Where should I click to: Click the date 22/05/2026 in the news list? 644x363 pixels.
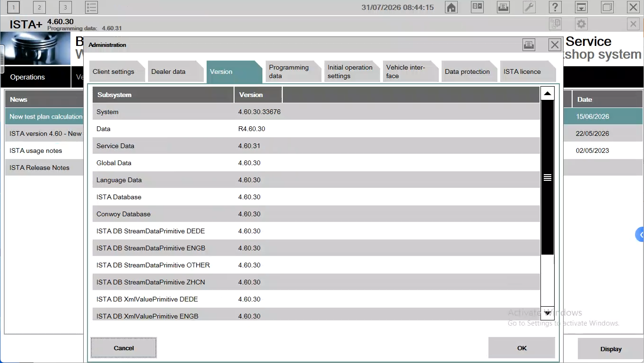click(x=592, y=133)
